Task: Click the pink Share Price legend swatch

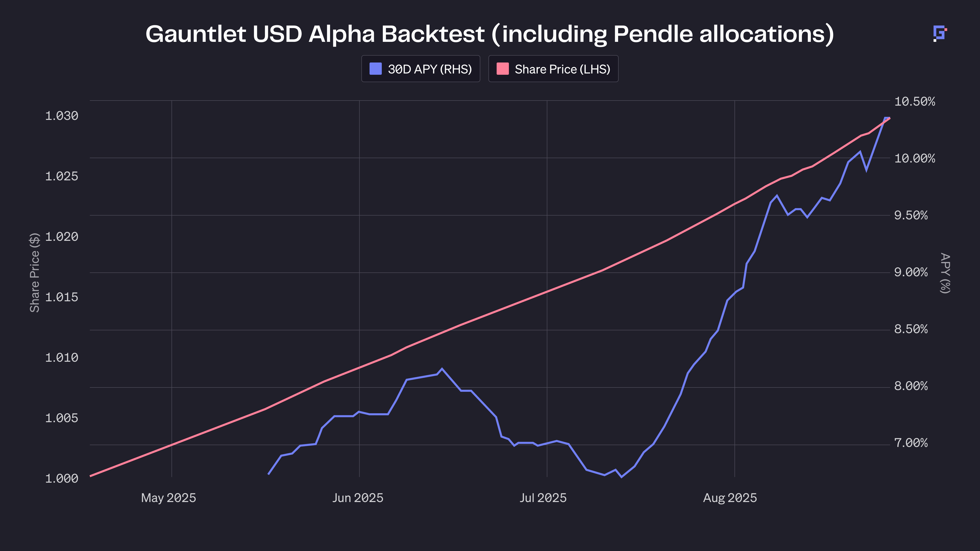Action: coord(503,69)
